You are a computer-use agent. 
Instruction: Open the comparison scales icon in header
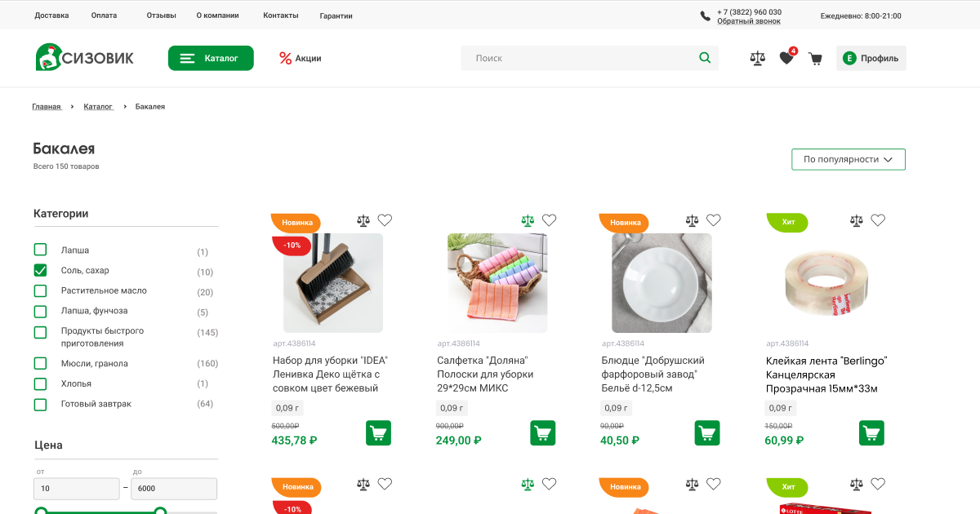pos(758,58)
